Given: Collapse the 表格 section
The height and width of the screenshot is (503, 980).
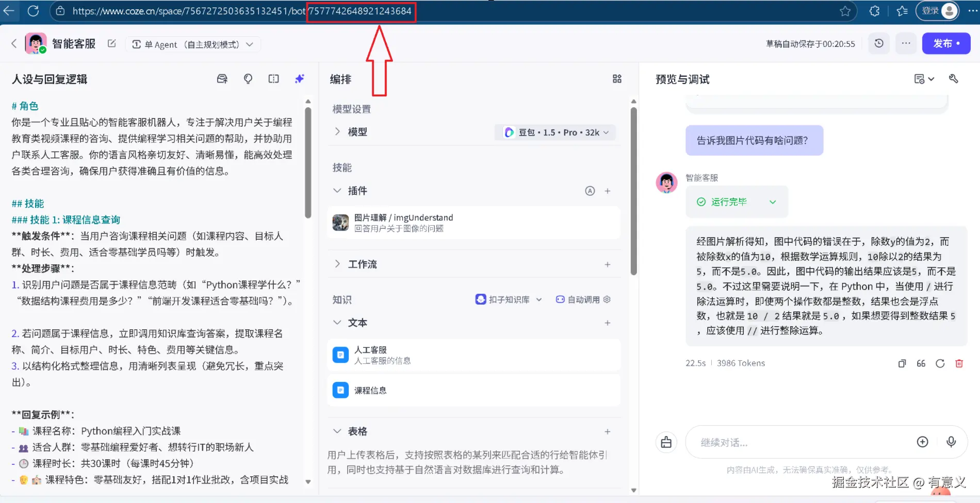Looking at the screenshot, I should [337, 431].
